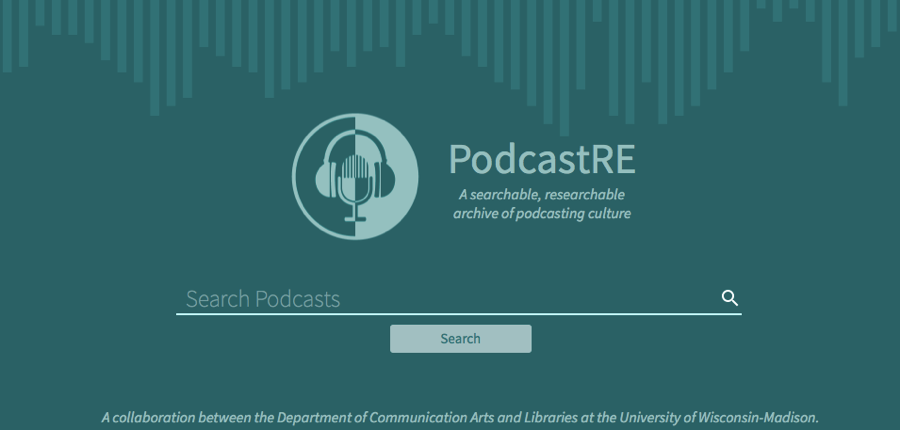
Task: Click the Search button
Action: pos(460,339)
